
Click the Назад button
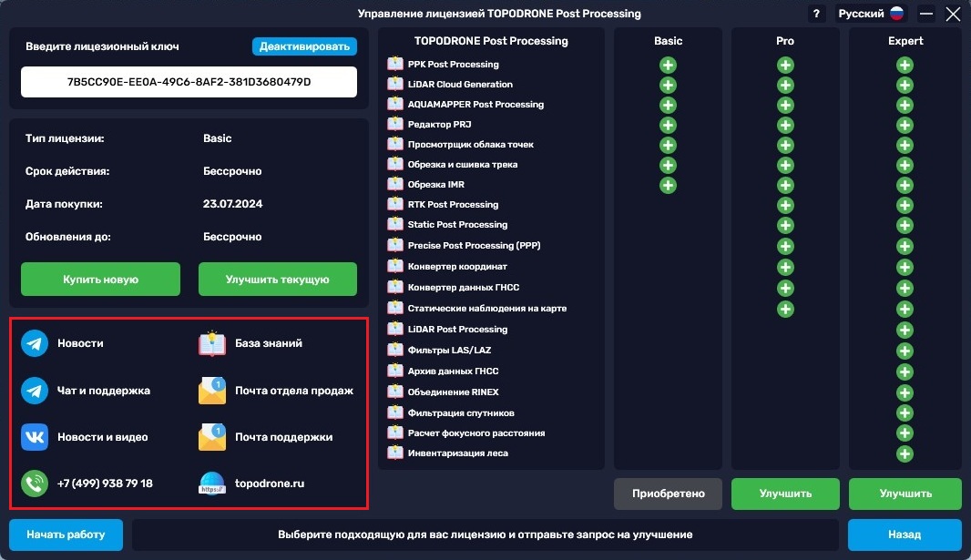click(x=905, y=535)
